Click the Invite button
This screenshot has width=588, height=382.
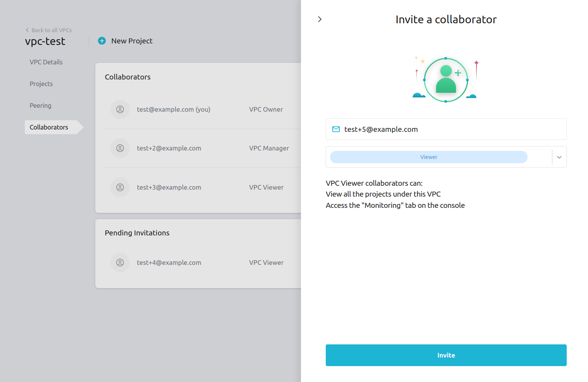tap(446, 355)
